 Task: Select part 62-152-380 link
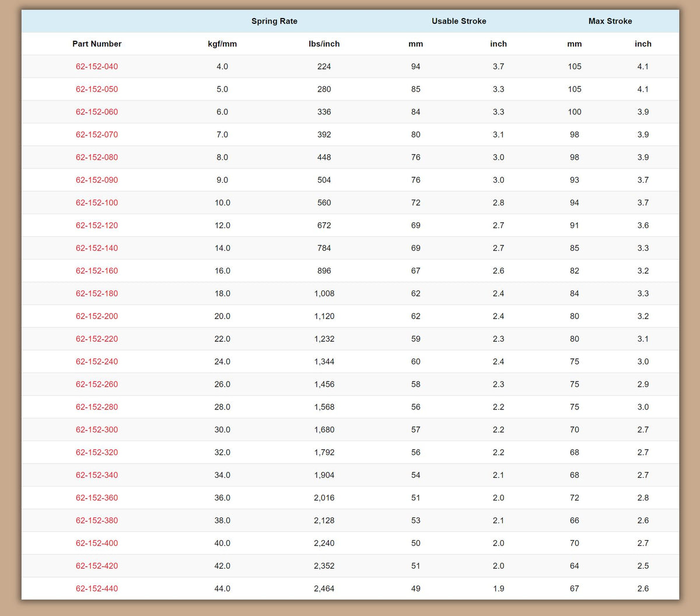coord(97,520)
